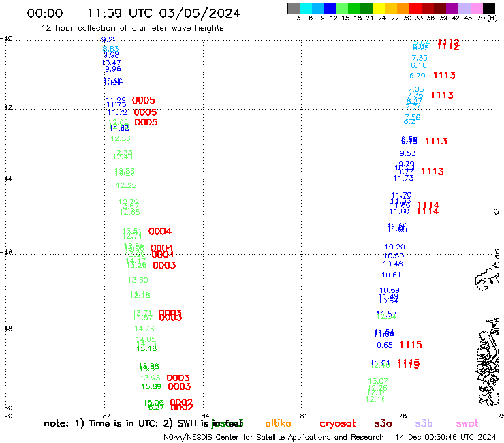Click the subtitle '12 hour collection of altimeter wave heights'

[x=132, y=28]
